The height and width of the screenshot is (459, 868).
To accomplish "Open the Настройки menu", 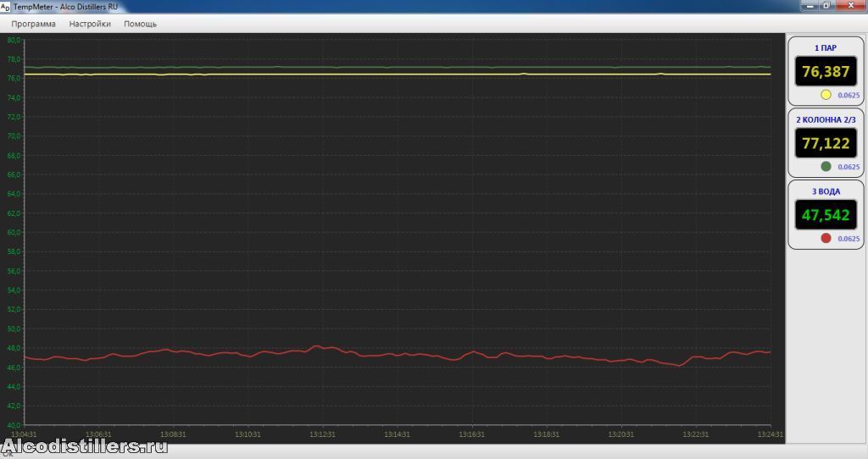I will (x=90, y=24).
